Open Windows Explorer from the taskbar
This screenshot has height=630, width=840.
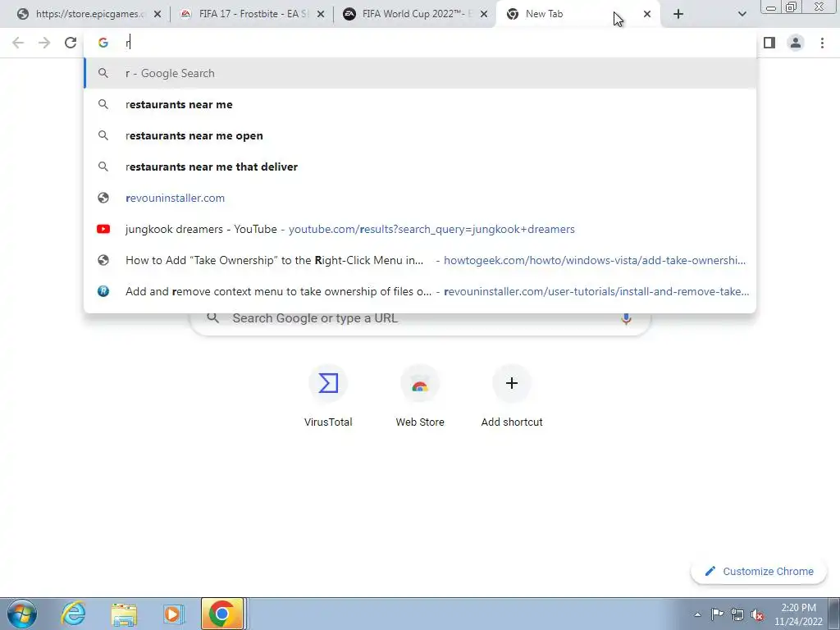coord(124,614)
